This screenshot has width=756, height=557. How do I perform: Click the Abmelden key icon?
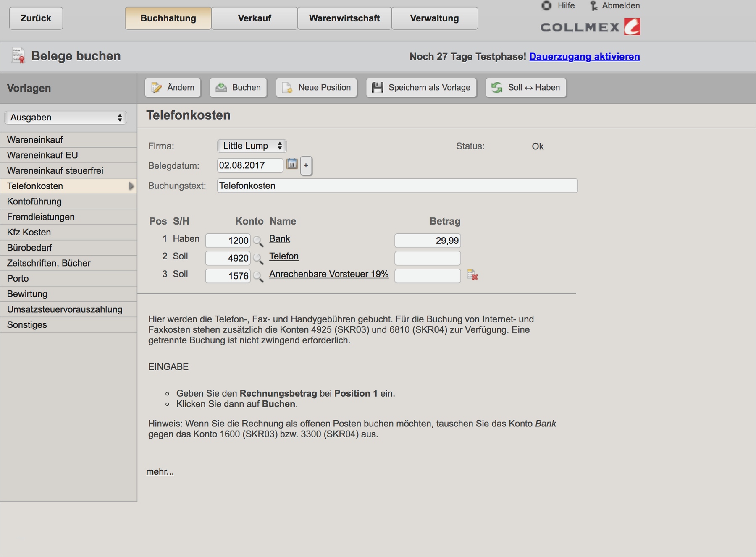click(x=593, y=6)
